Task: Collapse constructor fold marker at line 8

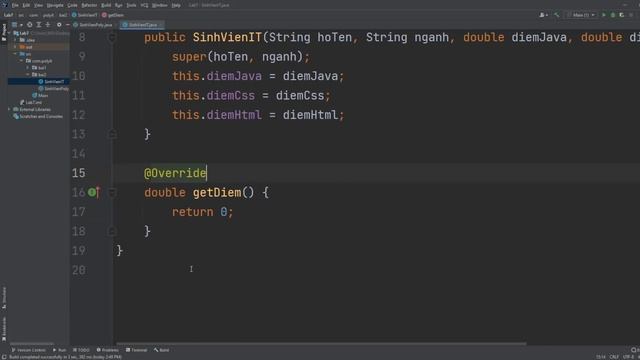Action: (112, 38)
